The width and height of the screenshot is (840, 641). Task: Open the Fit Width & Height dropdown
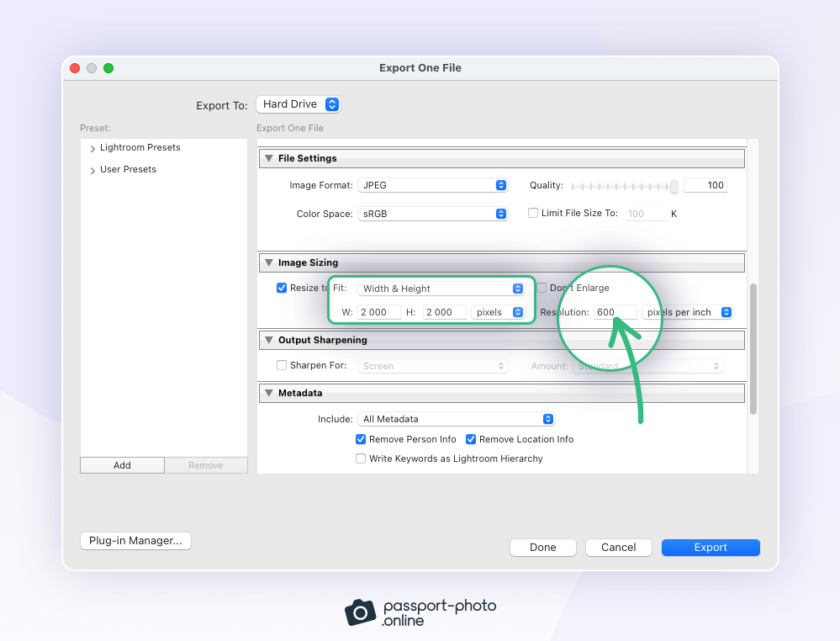coord(441,289)
